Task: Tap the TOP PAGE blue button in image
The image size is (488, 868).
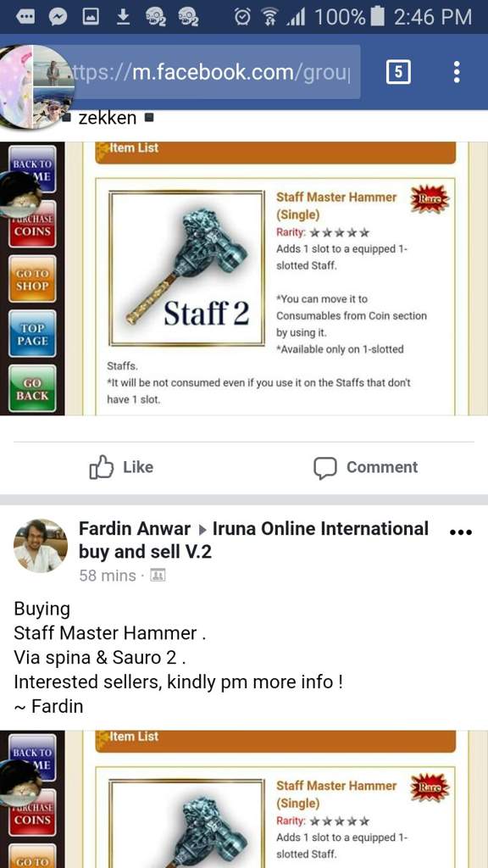Action: (x=32, y=334)
